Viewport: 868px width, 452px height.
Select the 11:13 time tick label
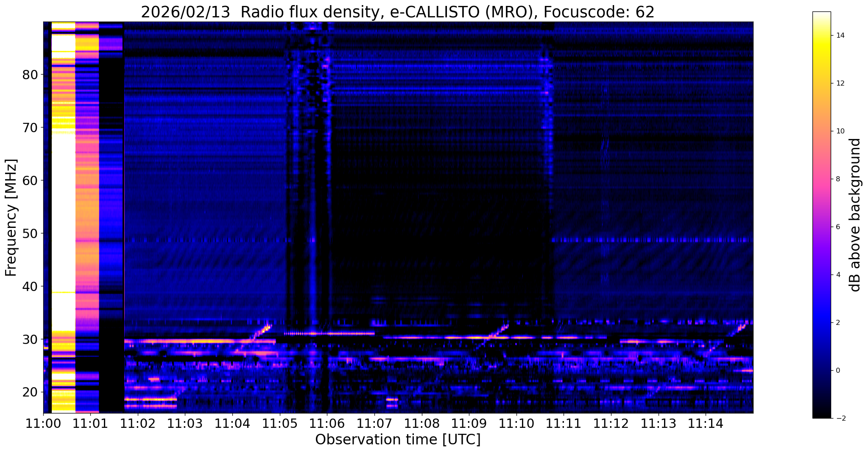point(659,423)
